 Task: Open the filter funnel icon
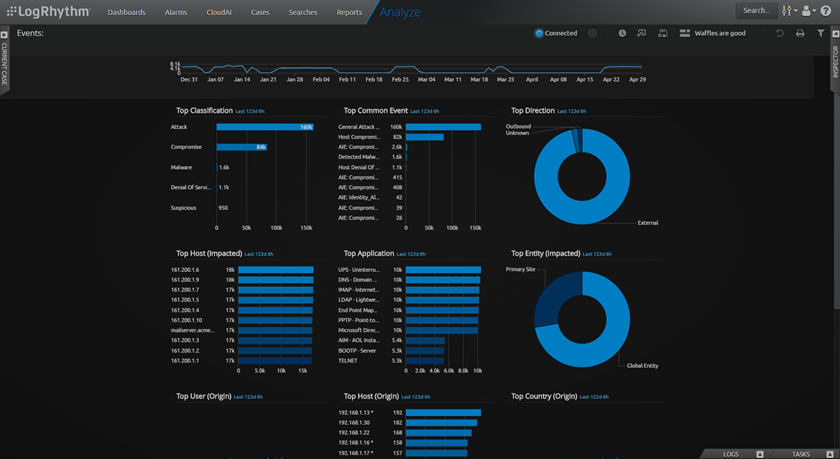click(x=821, y=33)
